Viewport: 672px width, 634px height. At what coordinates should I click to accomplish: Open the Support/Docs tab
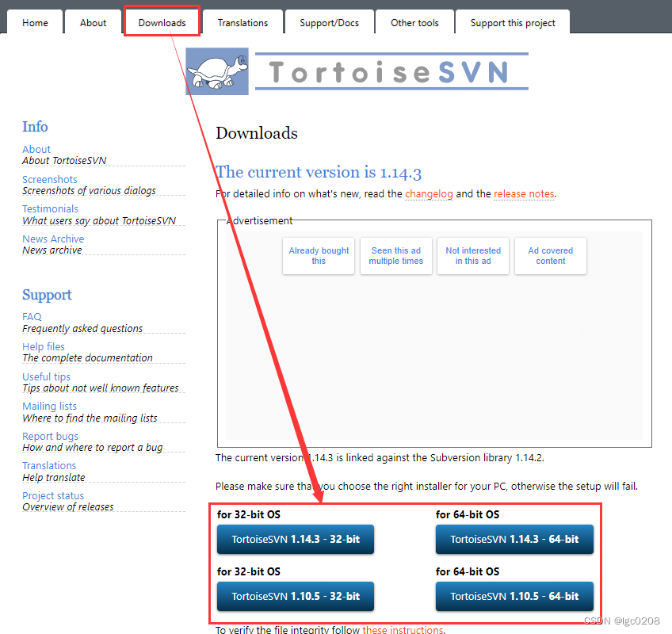pyautogui.click(x=329, y=23)
